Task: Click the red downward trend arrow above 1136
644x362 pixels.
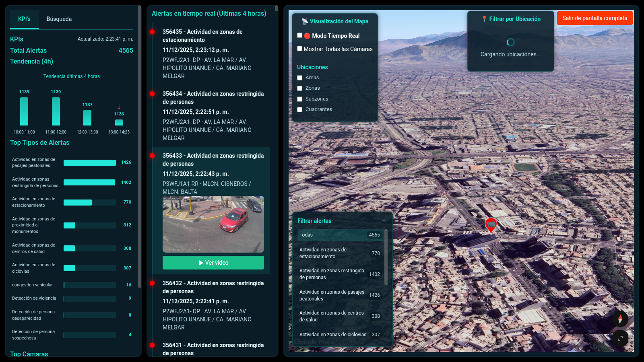Action: point(119,107)
